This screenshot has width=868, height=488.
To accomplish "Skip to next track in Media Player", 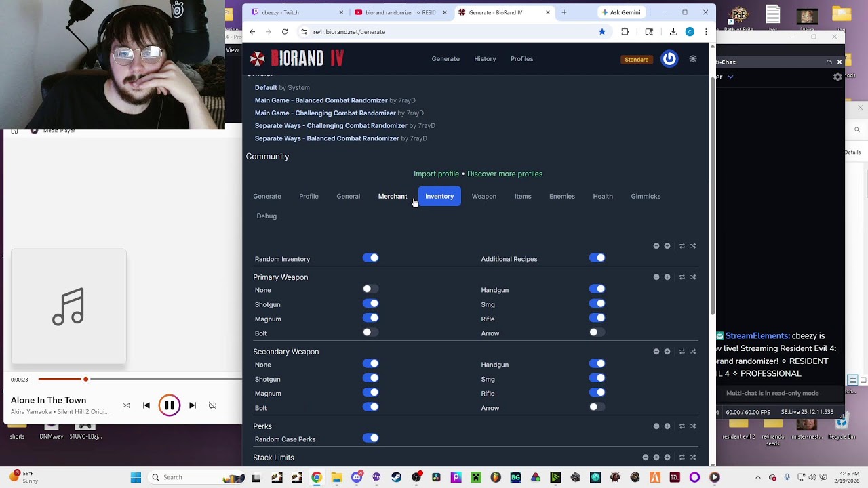I will pyautogui.click(x=193, y=405).
